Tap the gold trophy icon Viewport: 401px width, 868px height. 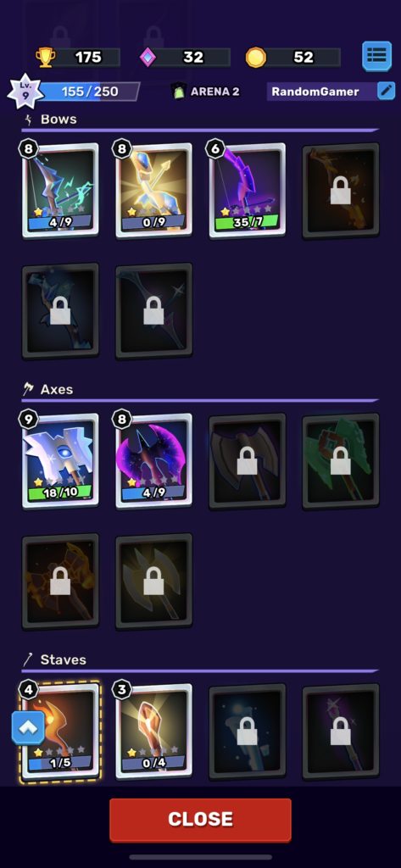coord(46,57)
